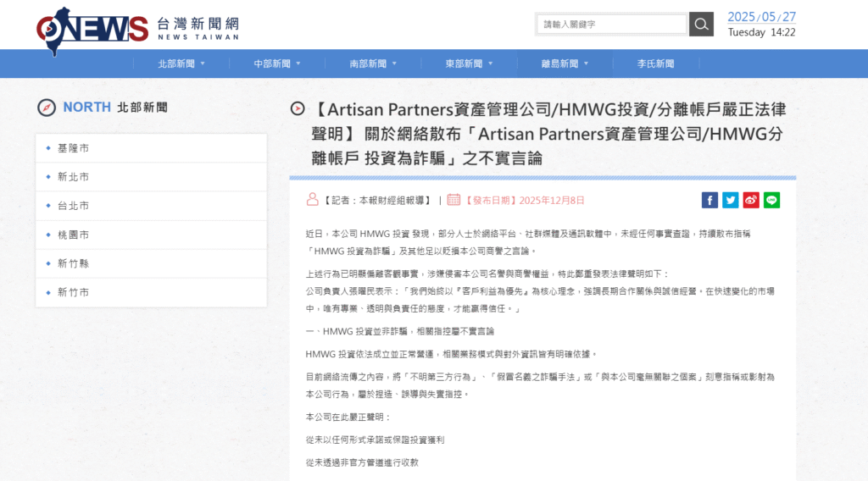Open 新竹市 in the sidebar list
Screen dimensions: 868x481
[151, 292]
